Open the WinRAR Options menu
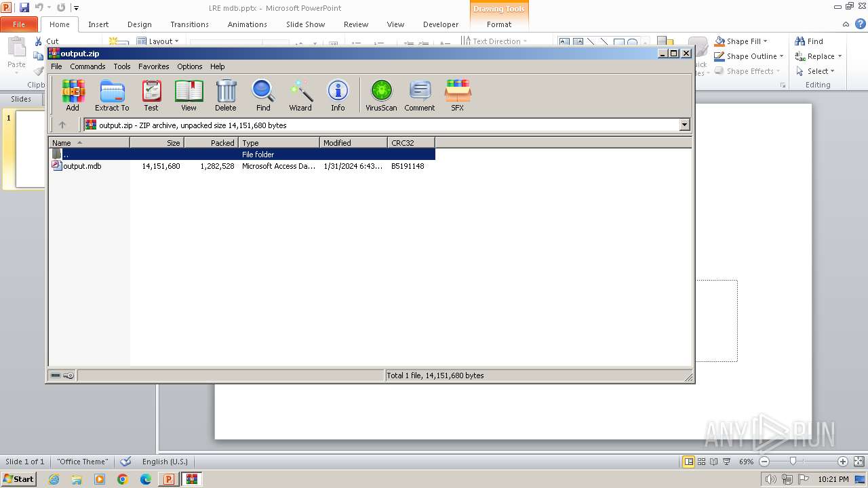 tap(190, 66)
